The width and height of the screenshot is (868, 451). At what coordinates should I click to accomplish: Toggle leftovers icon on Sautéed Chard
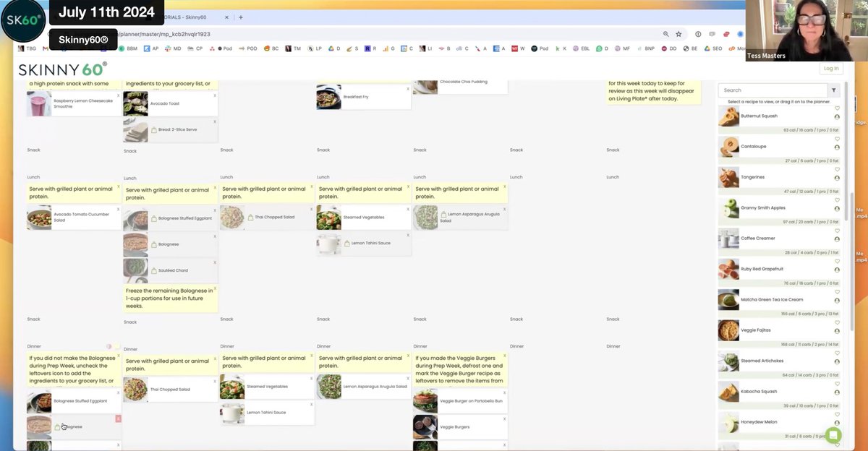154,270
